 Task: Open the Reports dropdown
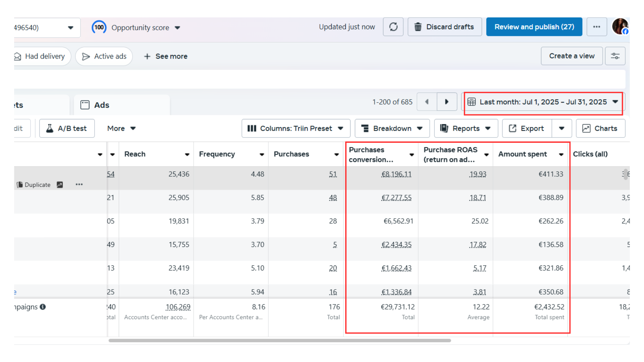coord(466,128)
